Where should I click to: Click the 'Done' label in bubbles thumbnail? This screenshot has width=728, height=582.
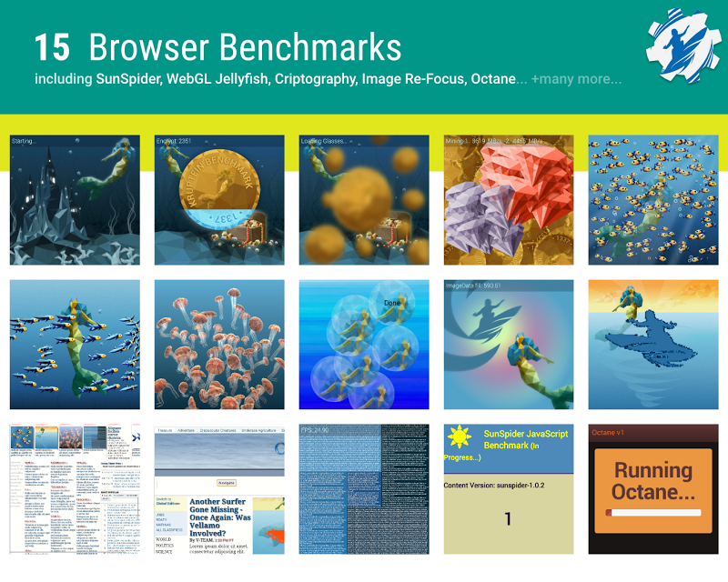click(392, 303)
